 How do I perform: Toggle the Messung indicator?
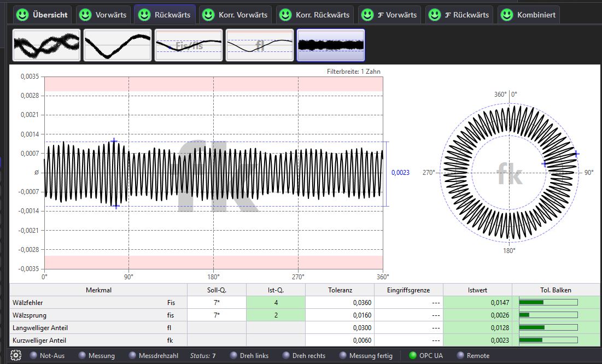tap(82, 355)
